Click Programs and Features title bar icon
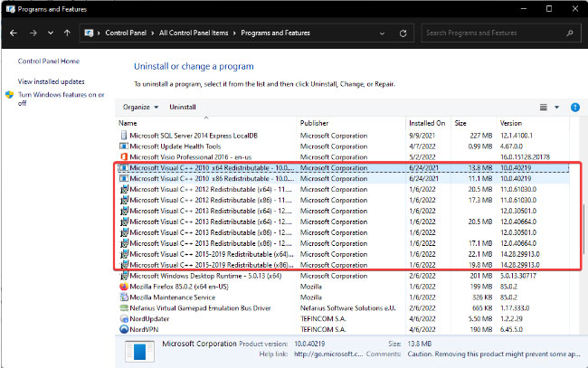Screen dimensions: 588x368 10,9
